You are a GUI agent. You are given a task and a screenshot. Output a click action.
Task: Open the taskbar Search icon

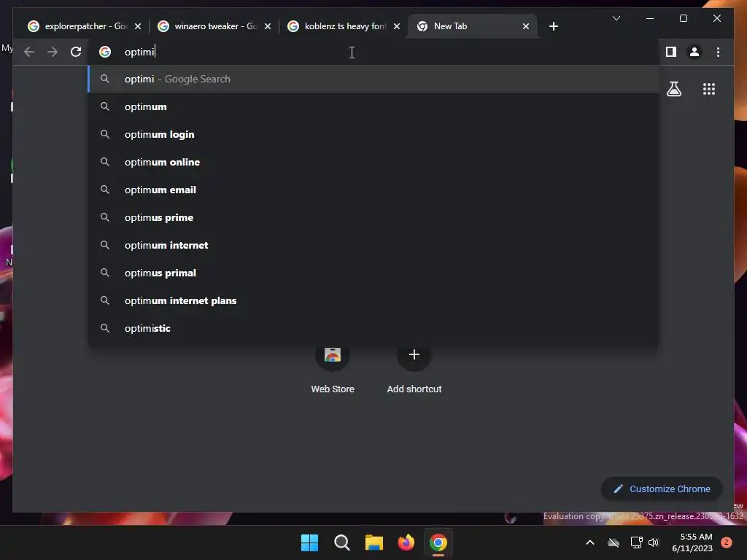[x=341, y=542]
